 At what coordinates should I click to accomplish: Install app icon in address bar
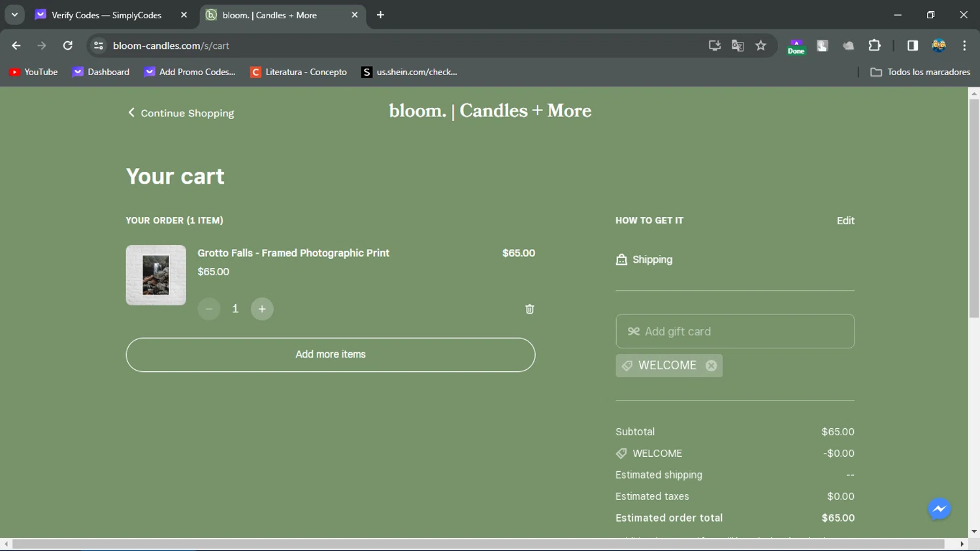715,46
